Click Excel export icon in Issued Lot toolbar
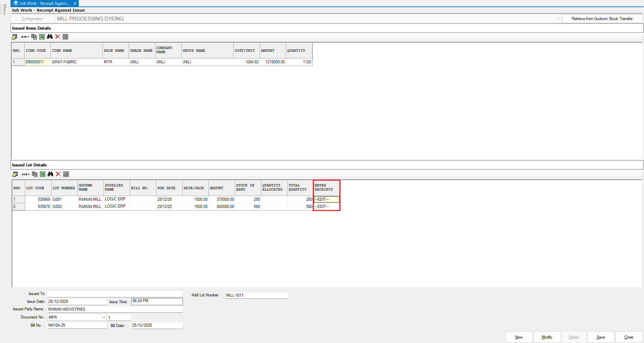This screenshot has width=644, height=343. [x=43, y=174]
